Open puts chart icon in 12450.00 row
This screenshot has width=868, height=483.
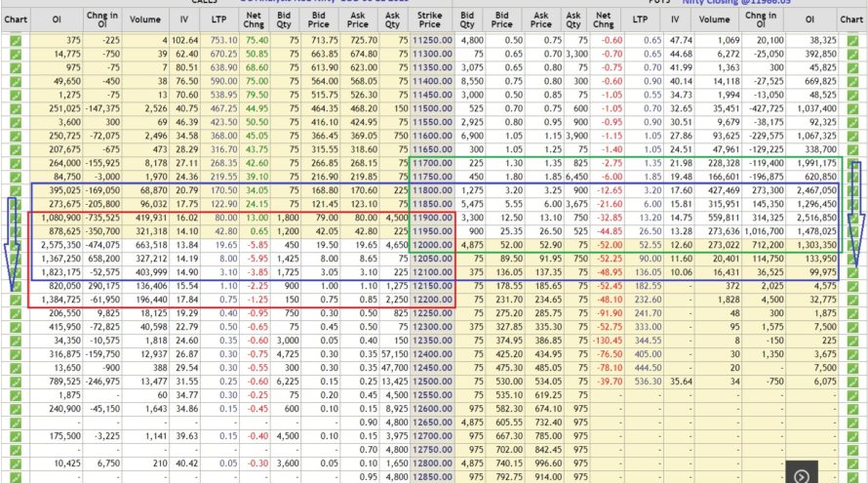coord(852,368)
